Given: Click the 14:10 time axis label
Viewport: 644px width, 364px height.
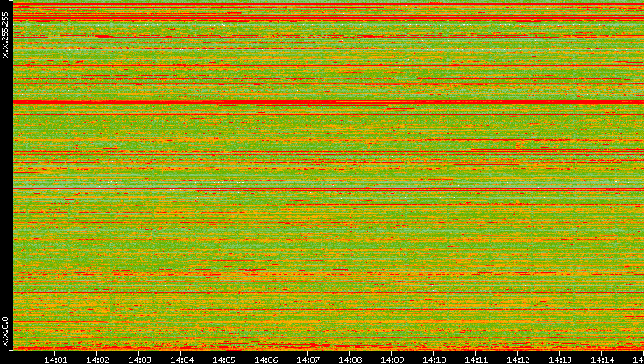Looking at the screenshot, I should (434, 360).
